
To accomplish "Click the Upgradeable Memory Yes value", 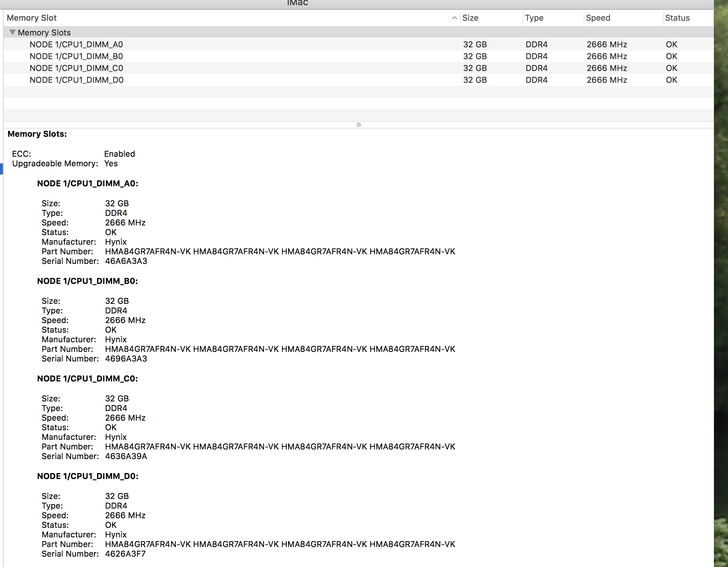I will pos(111,163).
